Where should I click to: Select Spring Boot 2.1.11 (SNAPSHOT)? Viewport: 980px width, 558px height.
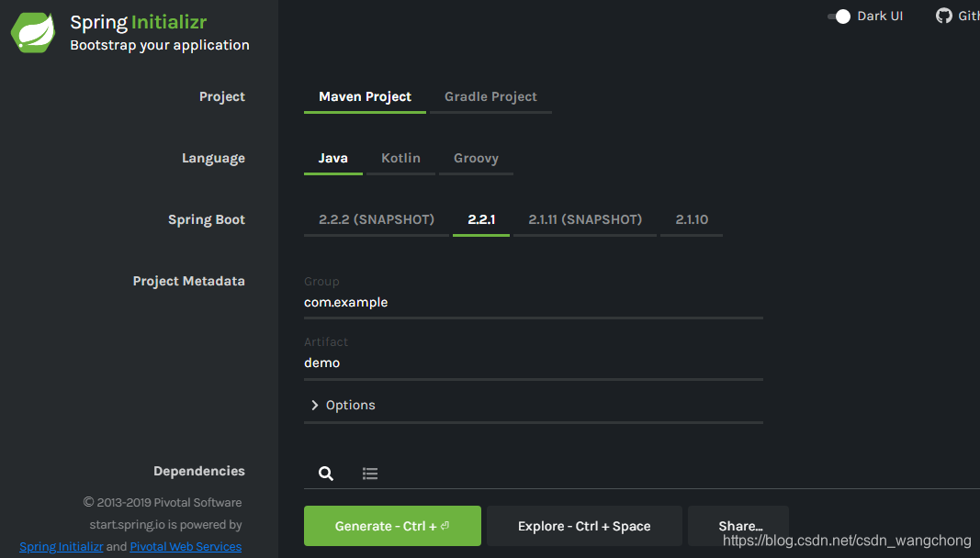pyautogui.click(x=585, y=219)
